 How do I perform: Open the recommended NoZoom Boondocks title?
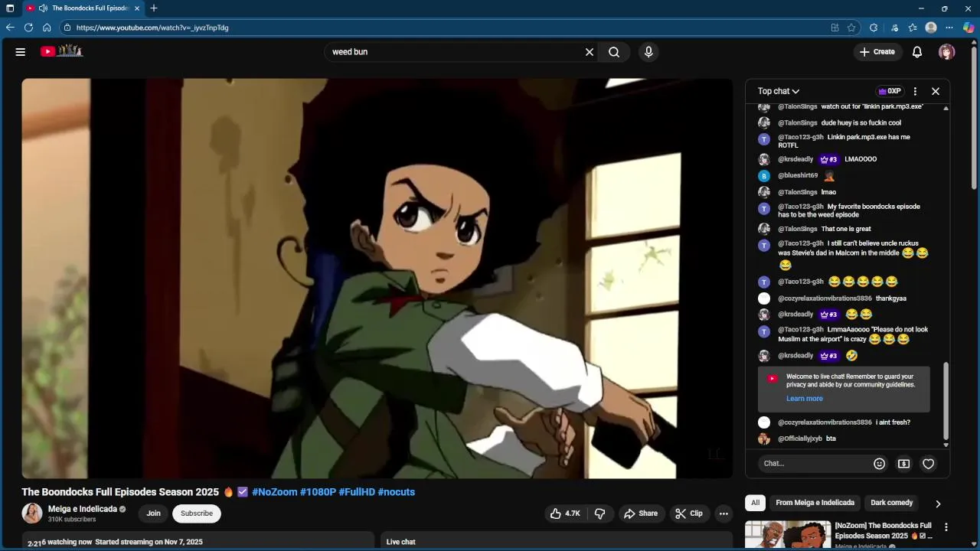pyautogui.click(x=883, y=530)
